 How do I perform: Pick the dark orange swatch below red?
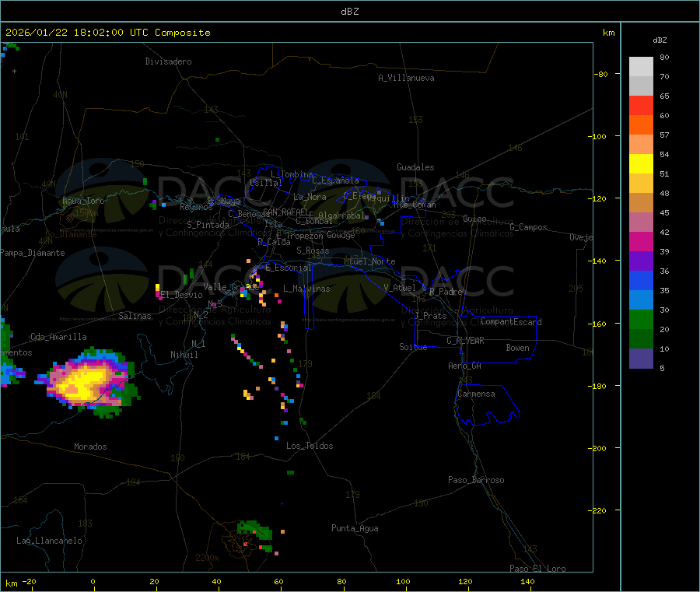coord(641,125)
